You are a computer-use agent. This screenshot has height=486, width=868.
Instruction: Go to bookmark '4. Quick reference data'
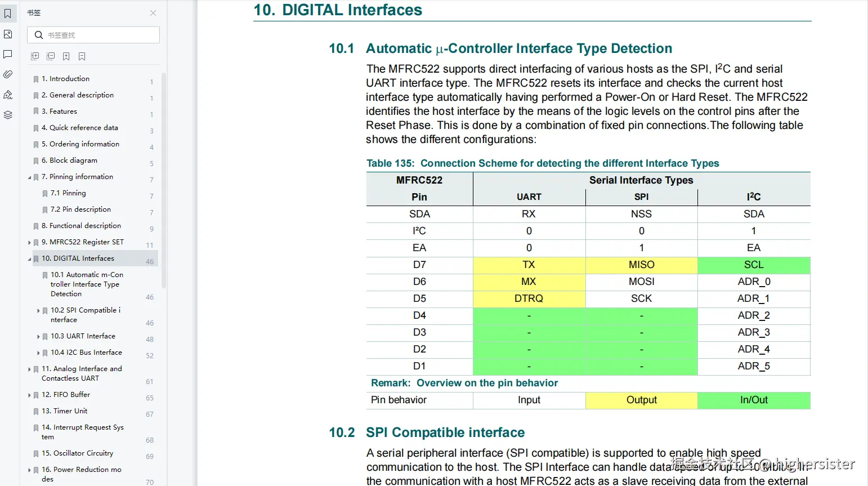pos(80,128)
